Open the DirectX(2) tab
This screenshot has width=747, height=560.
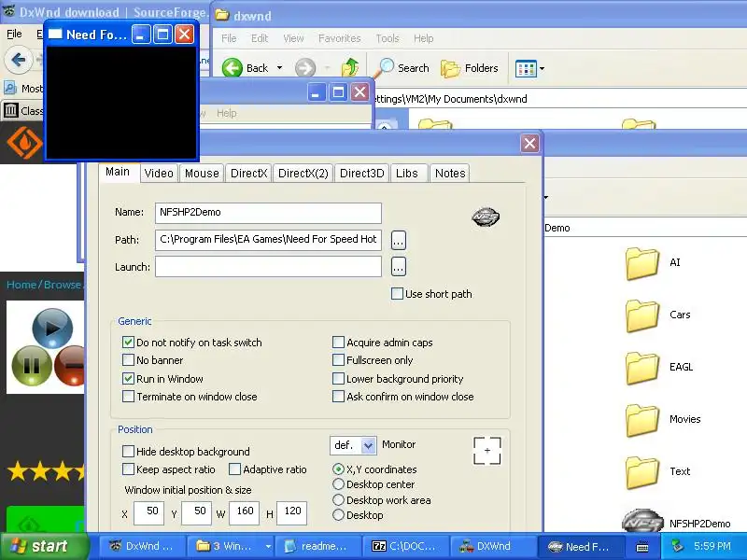(303, 174)
